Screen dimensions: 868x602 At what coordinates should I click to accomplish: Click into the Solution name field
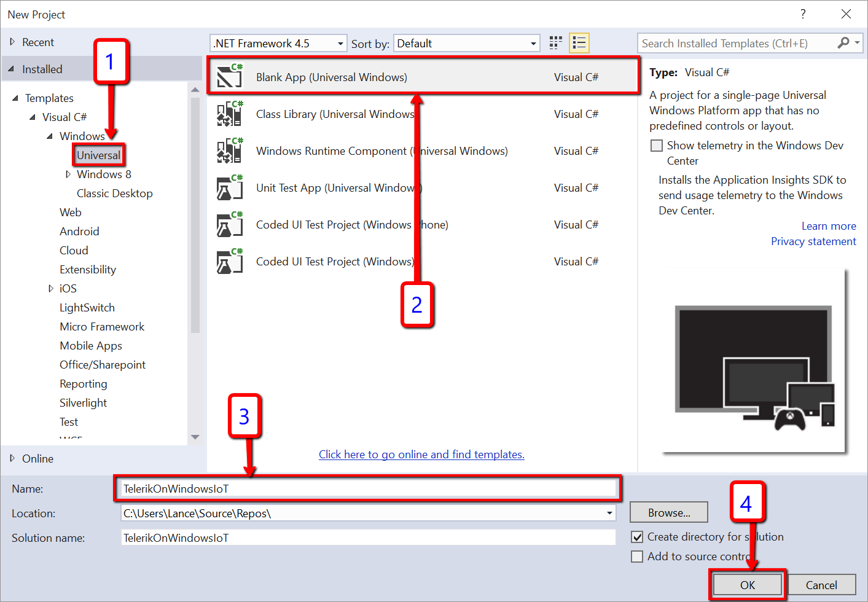[367, 538]
